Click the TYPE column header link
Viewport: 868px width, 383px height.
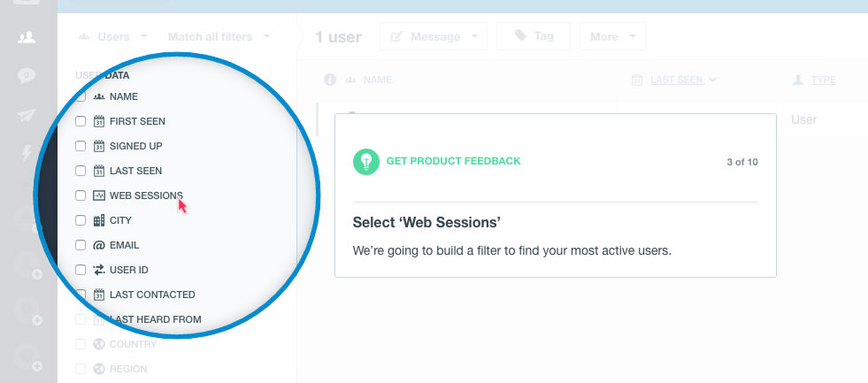click(x=823, y=80)
